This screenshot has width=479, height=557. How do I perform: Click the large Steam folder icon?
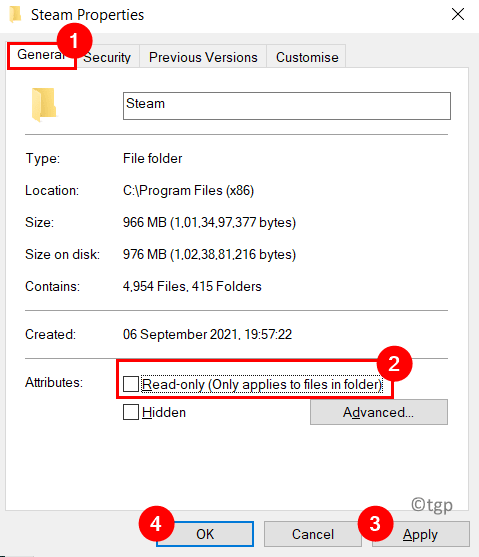pos(44,104)
